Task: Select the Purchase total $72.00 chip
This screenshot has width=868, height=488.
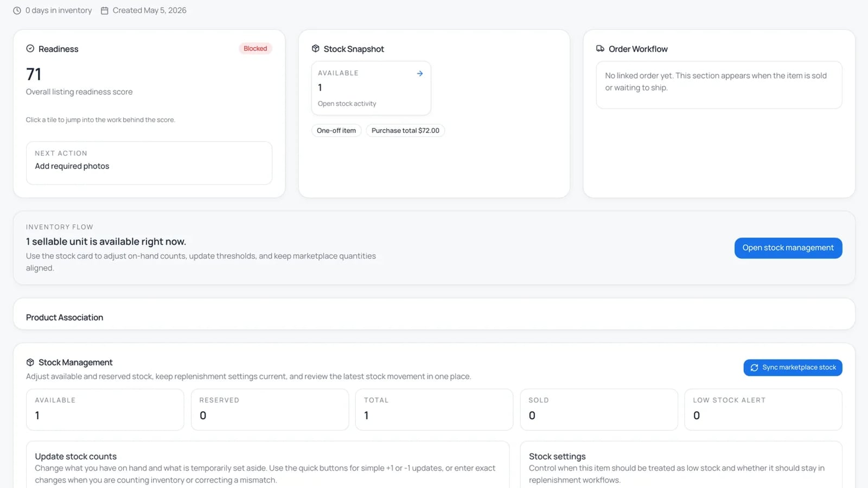Action: pyautogui.click(x=405, y=131)
